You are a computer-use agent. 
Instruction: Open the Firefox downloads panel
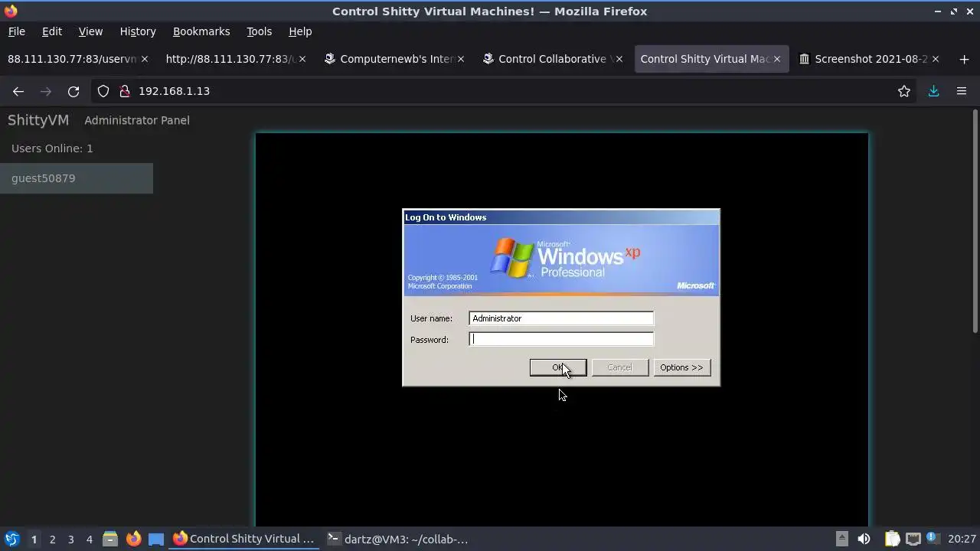(933, 91)
